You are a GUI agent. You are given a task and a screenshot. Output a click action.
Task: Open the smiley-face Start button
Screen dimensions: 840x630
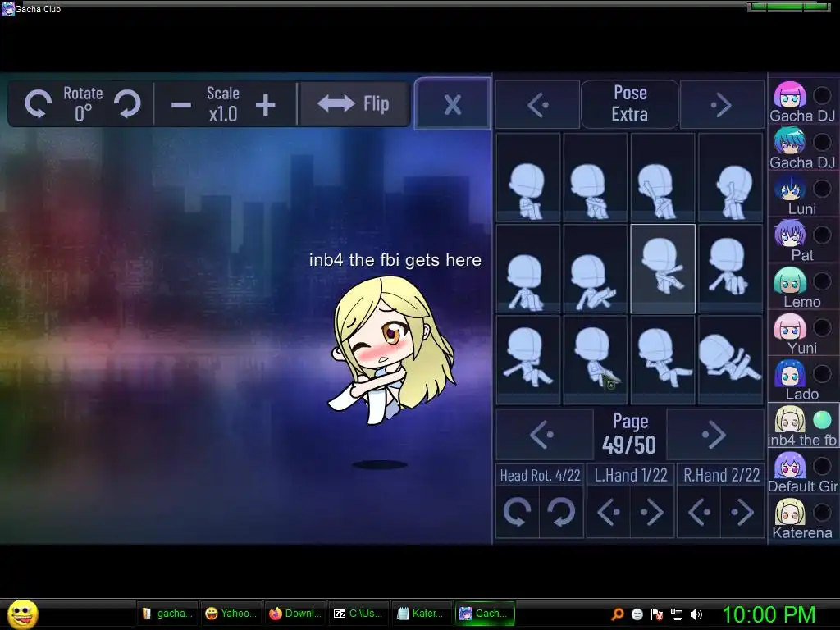(x=22, y=614)
